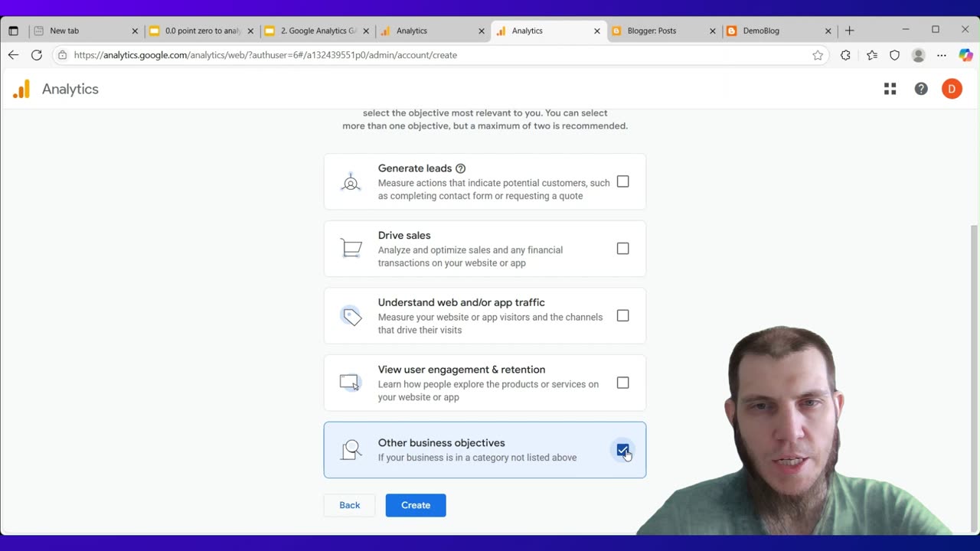Close the DemoBlog tab
Image resolution: width=980 pixels, height=551 pixels.
pos(828,31)
